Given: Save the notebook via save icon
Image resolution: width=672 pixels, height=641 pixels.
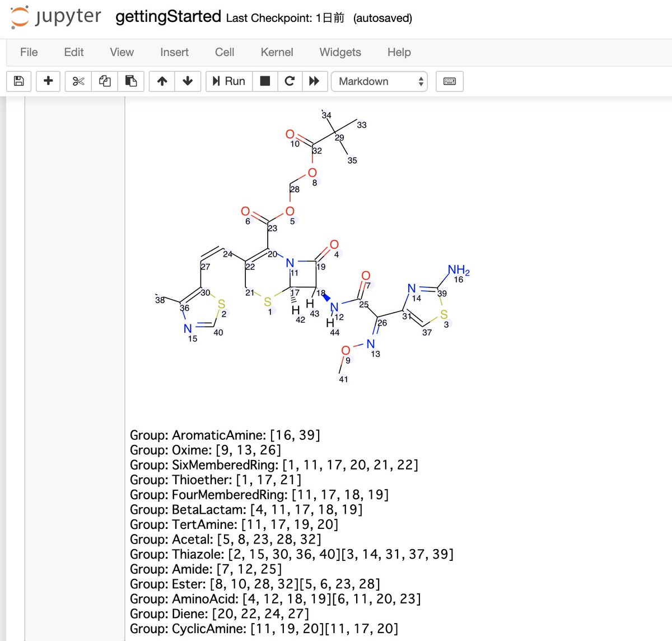Looking at the screenshot, I should 18,81.
